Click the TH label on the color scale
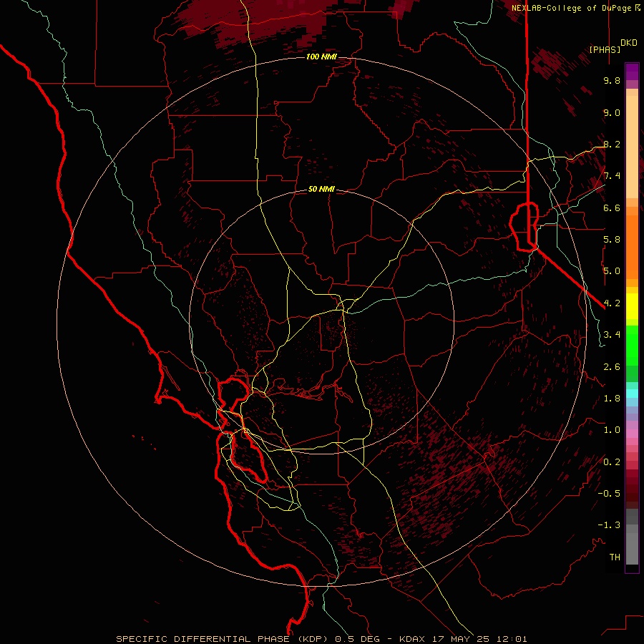The image size is (644, 644). (615, 557)
